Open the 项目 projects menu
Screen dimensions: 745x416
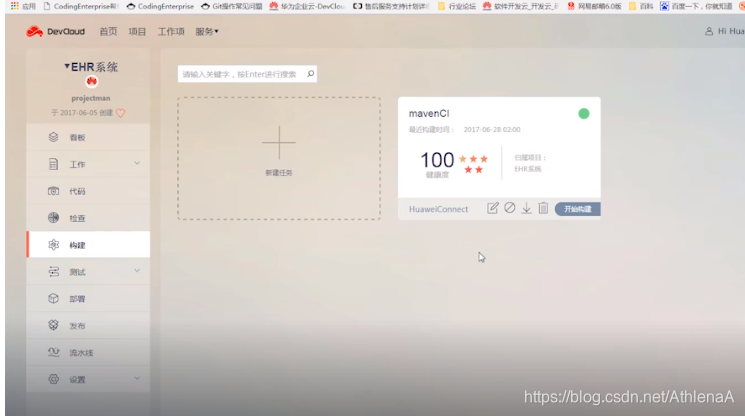coord(137,31)
